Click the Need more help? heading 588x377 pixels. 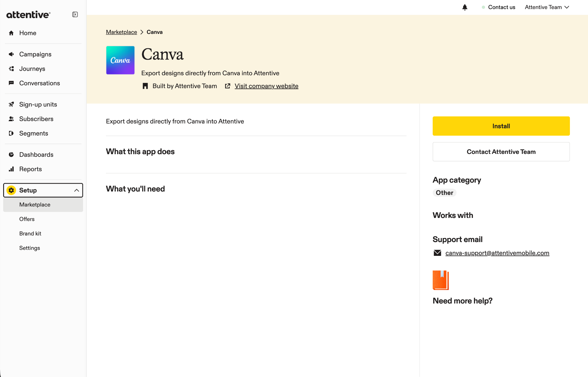click(463, 301)
